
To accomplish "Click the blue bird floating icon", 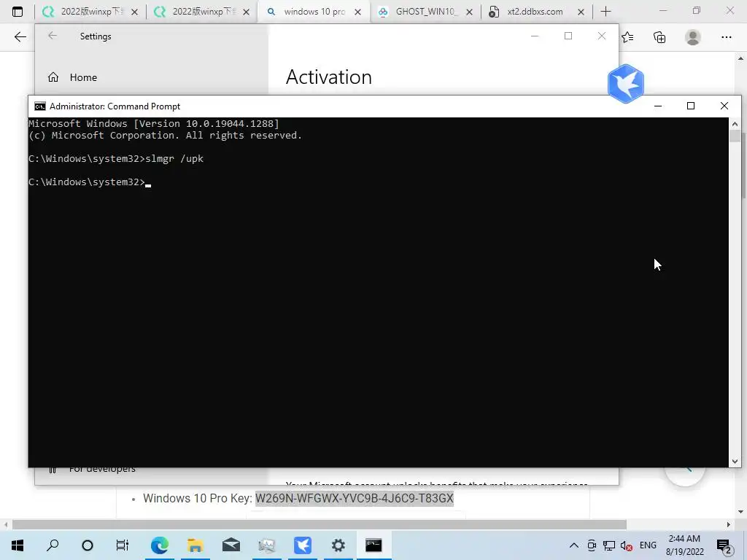I will [x=625, y=84].
